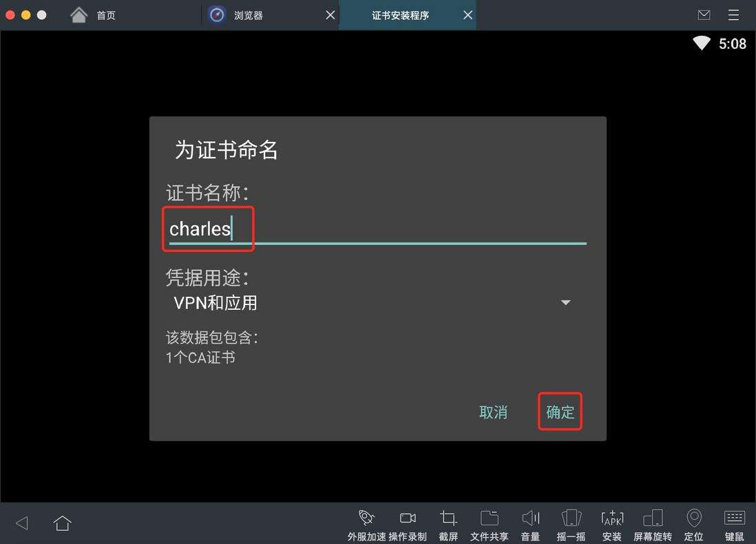
Task: Install an APK with 安装
Action: click(x=612, y=525)
